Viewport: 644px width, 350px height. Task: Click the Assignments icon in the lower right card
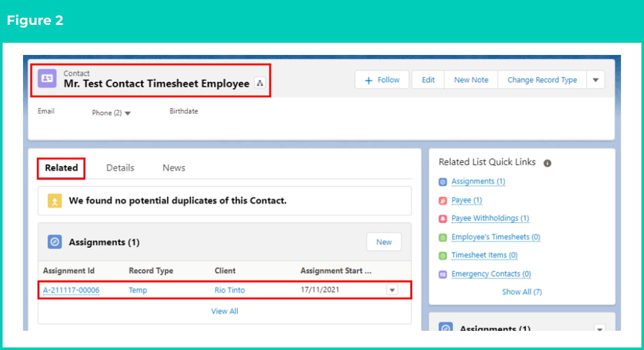(446, 326)
